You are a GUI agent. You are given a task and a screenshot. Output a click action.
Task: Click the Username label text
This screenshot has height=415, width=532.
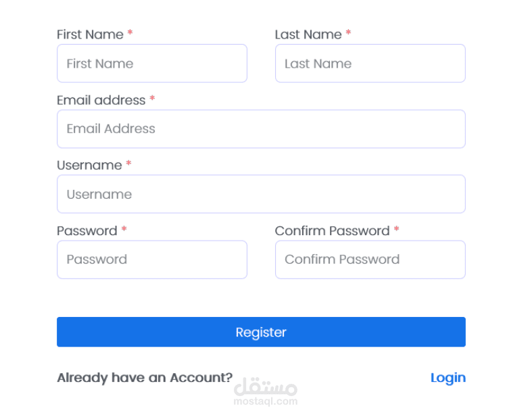[89, 165]
